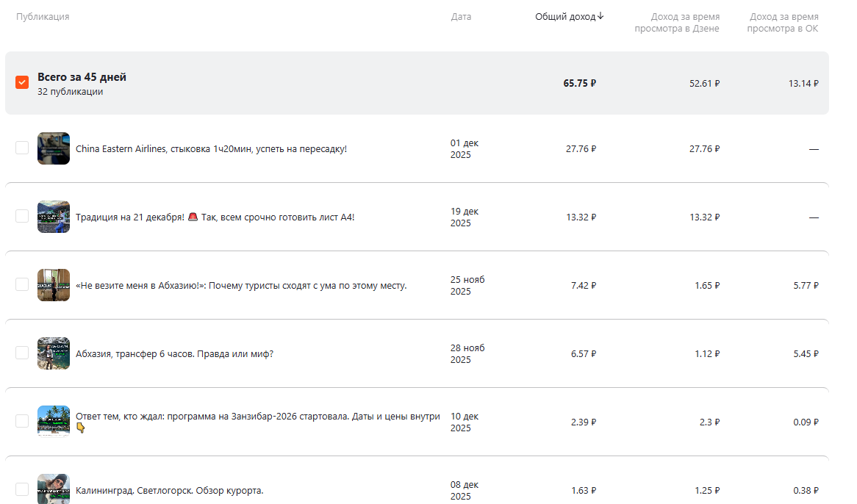Open 'China Eastern Airlines, стыковка 1ч20мин' title link
Screen dimensions: 857x504
tap(211, 149)
